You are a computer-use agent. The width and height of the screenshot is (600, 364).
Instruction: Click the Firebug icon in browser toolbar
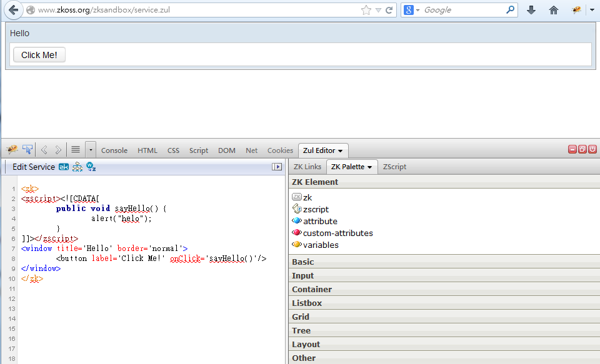point(576,11)
